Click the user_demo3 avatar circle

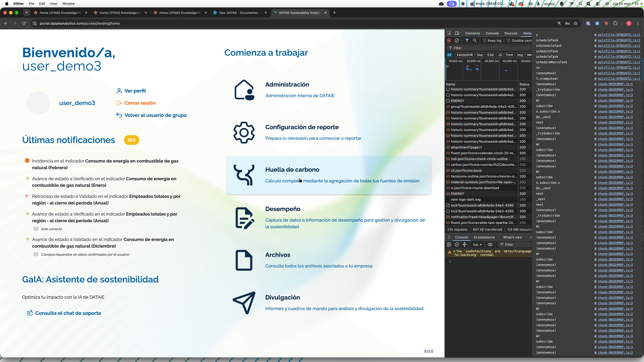click(x=38, y=103)
